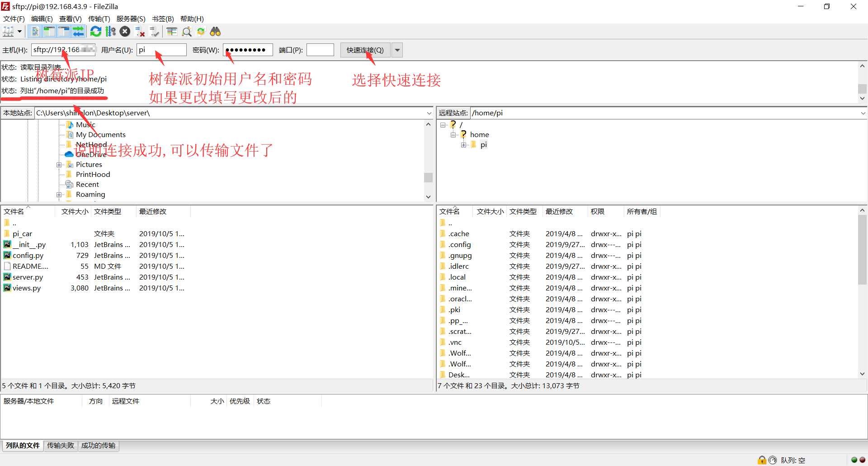Expand the Roaming folder in local tree

tap(59, 195)
